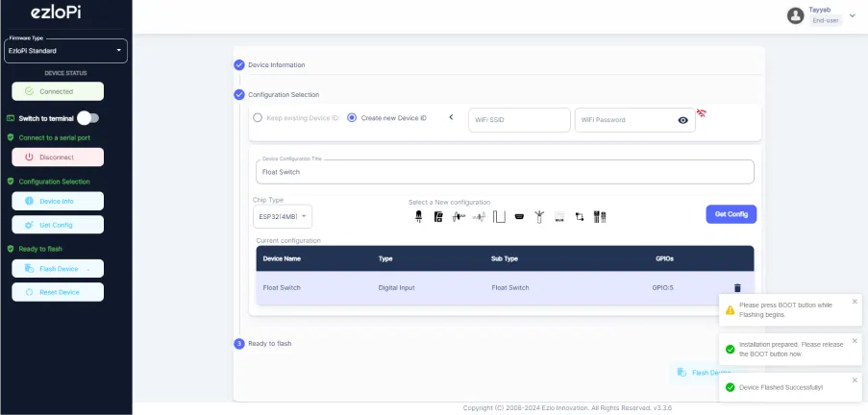Click the copyright footer text
The height and width of the screenshot is (415, 868).
click(x=567, y=408)
